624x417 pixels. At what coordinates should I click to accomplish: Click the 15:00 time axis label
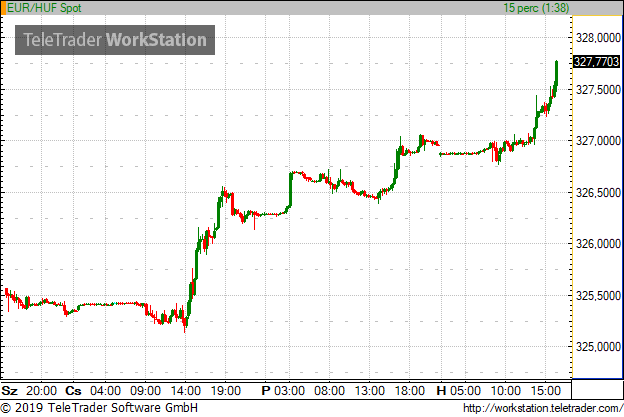(x=546, y=391)
